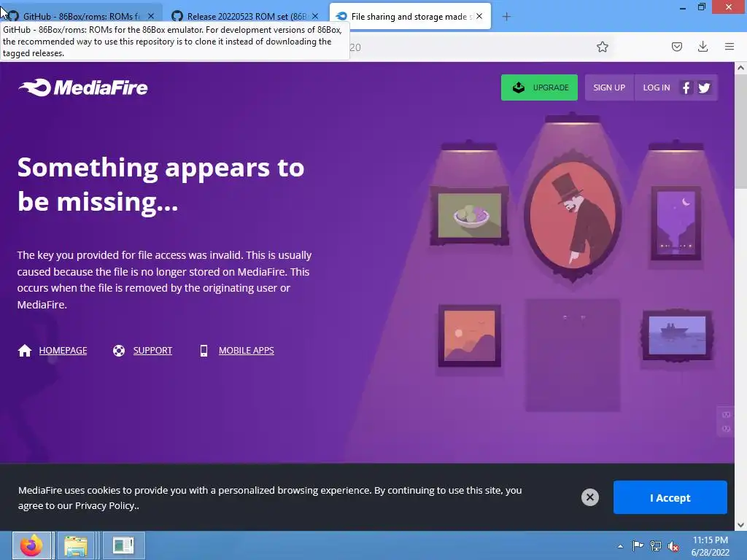Log in with the Twitter icon

tap(704, 87)
